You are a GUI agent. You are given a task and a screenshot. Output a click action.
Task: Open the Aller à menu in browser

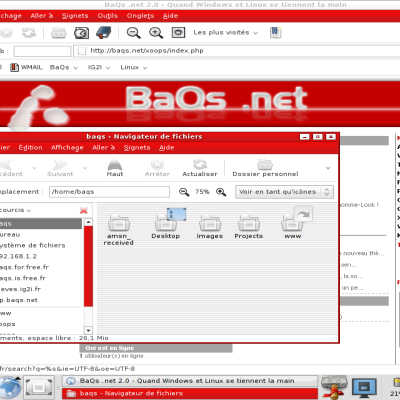click(42, 16)
